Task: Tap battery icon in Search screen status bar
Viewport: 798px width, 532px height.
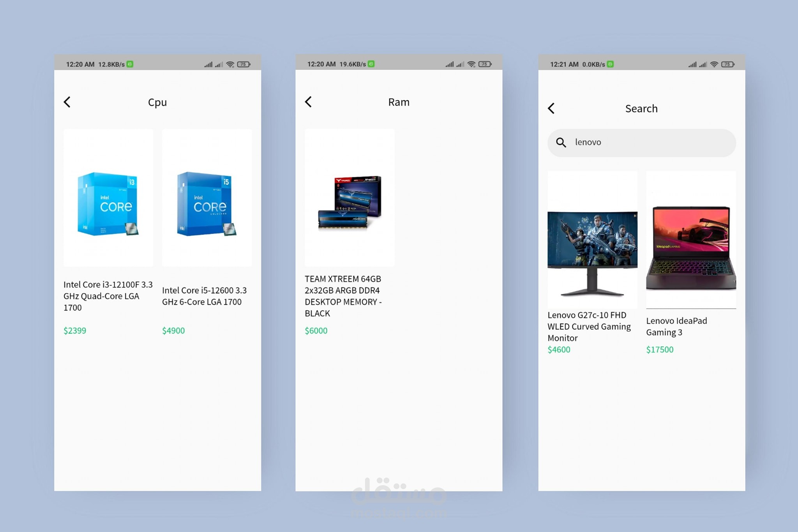Action: (727, 64)
